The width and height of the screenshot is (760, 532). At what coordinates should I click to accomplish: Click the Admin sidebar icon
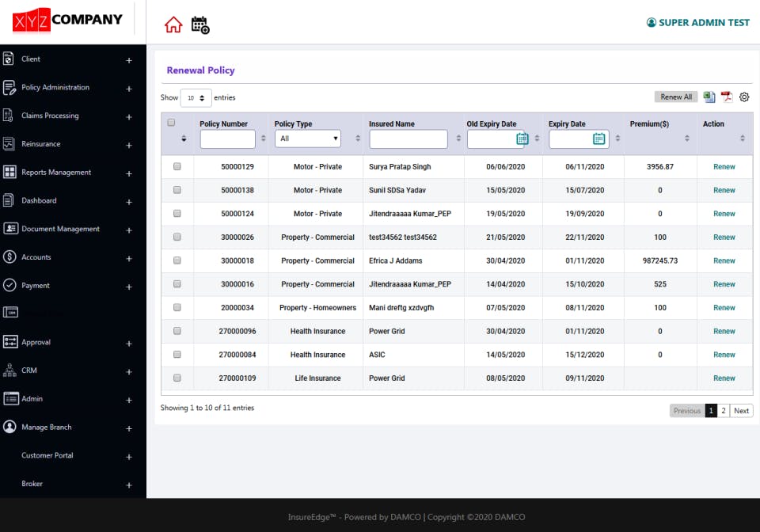(x=11, y=398)
